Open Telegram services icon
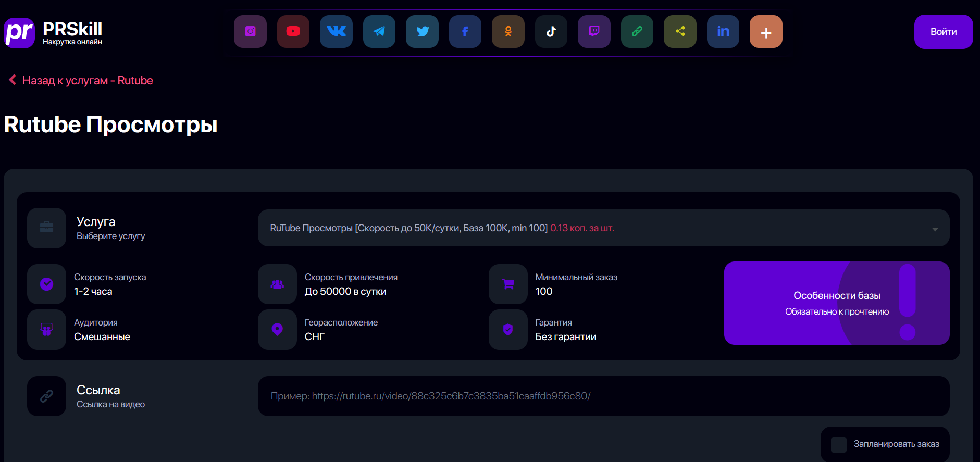980x462 pixels. (x=379, y=31)
